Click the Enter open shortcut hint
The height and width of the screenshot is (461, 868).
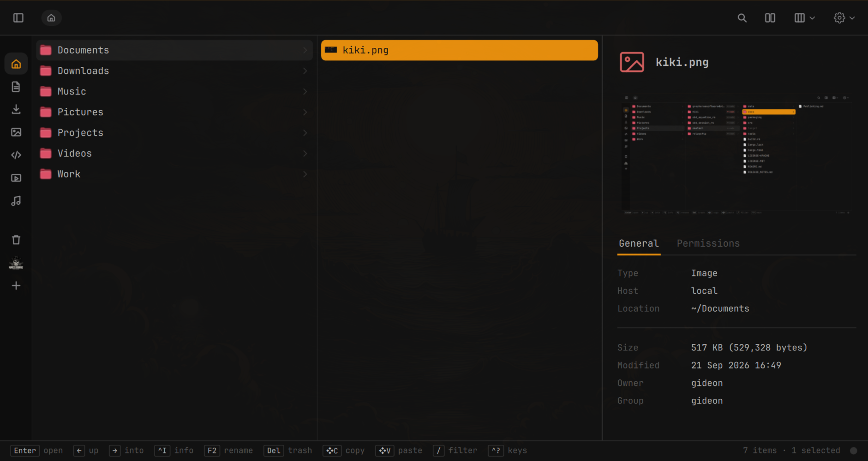tap(37, 451)
